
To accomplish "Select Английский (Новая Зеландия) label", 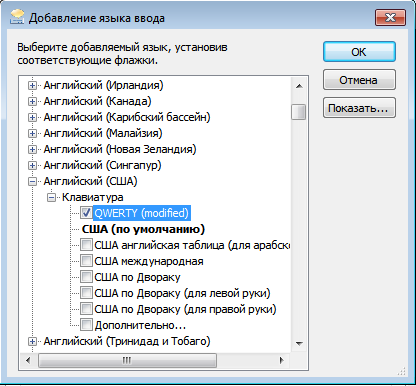I will [120, 149].
